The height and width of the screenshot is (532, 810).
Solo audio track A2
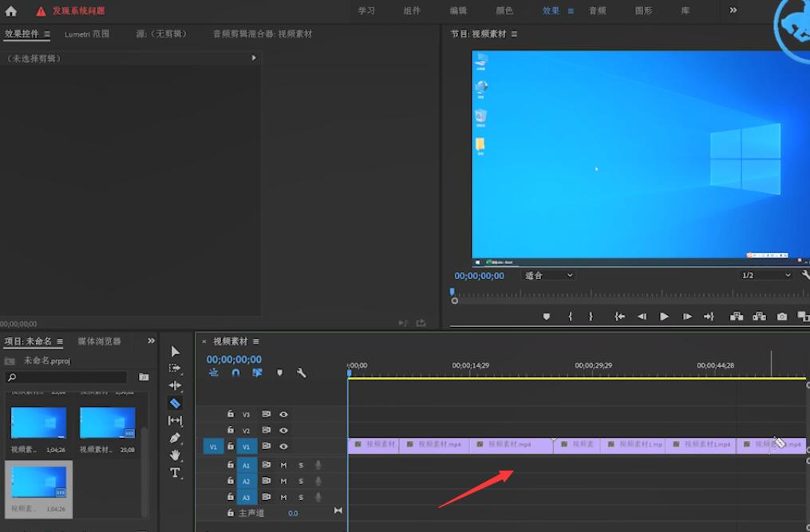[301, 482]
